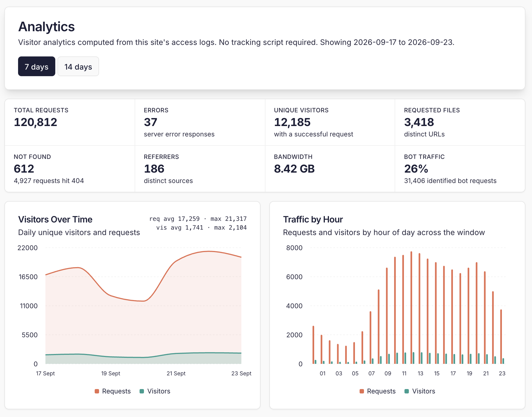Switch to the 14 days range

(78, 67)
